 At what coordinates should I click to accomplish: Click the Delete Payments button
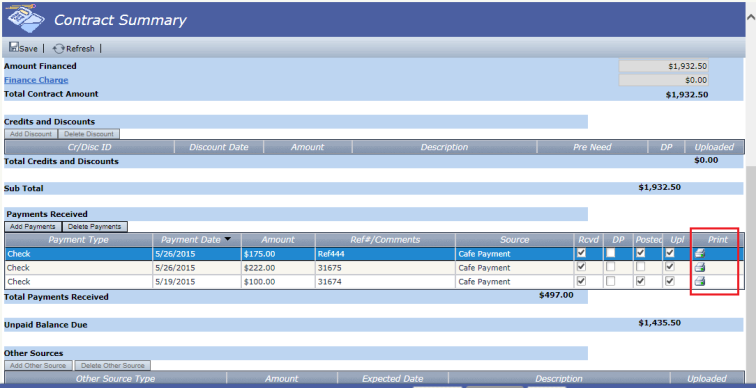(x=95, y=227)
